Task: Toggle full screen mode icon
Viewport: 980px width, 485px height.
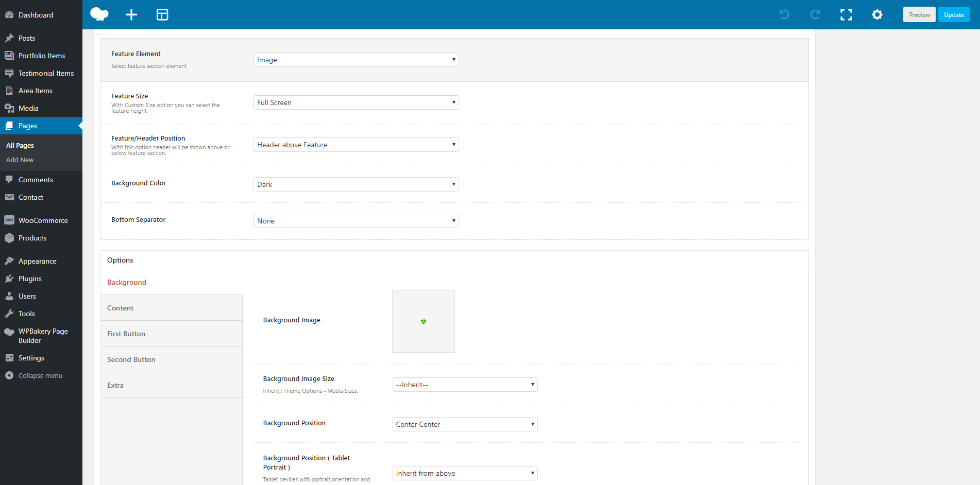Action: click(846, 14)
